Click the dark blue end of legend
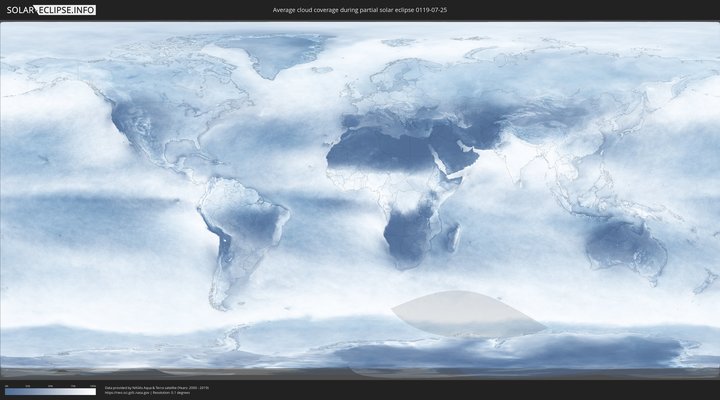 (8, 391)
